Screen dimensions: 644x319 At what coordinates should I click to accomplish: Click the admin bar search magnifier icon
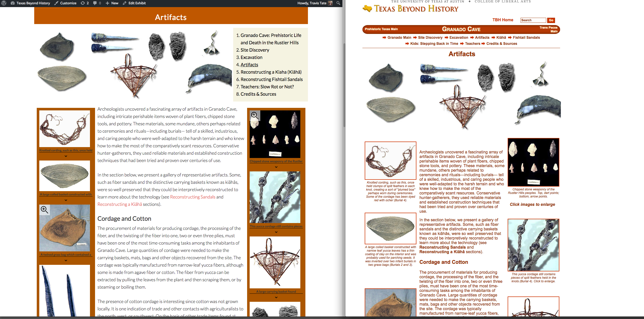pos(338,3)
